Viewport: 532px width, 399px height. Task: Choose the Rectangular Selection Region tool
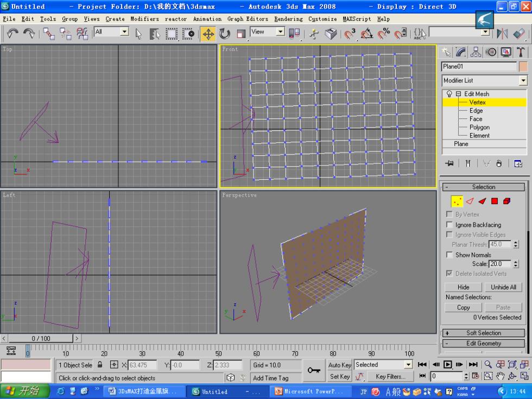click(x=172, y=33)
